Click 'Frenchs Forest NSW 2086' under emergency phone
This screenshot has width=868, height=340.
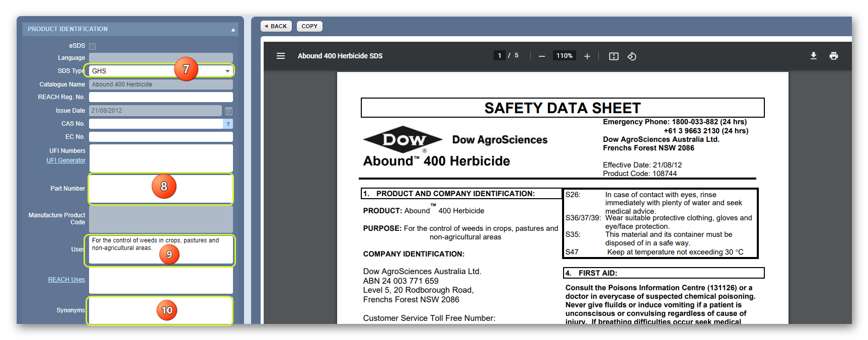tap(649, 148)
